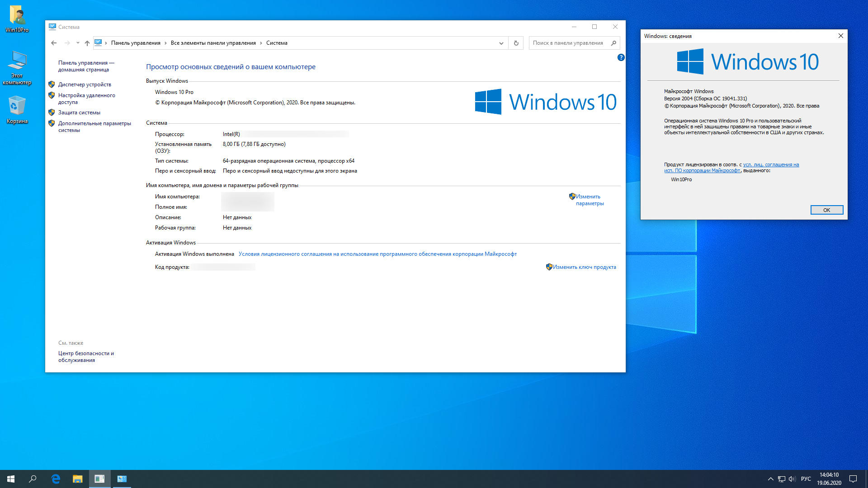
Task: Open Панель управления — домашняя страница
Action: [x=86, y=66]
